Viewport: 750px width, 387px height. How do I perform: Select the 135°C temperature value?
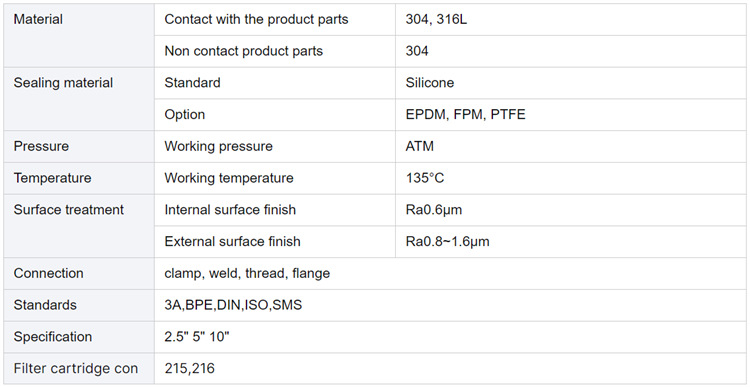pos(425,178)
